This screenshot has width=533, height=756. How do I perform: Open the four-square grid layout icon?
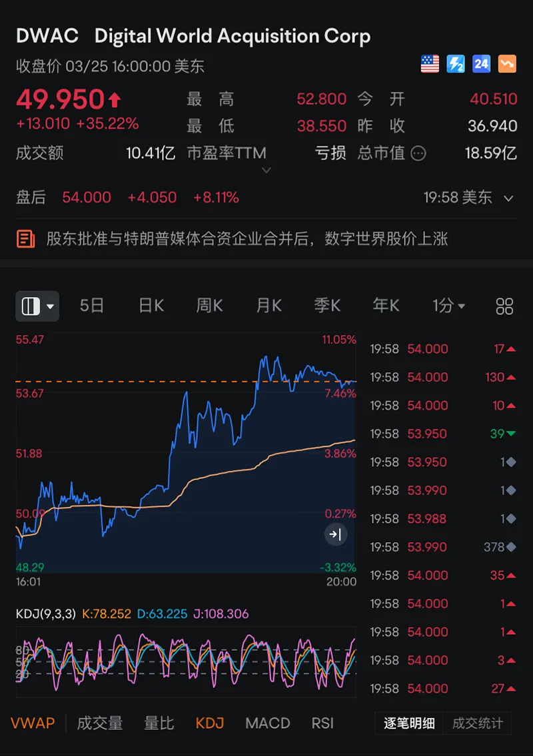coord(504,306)
